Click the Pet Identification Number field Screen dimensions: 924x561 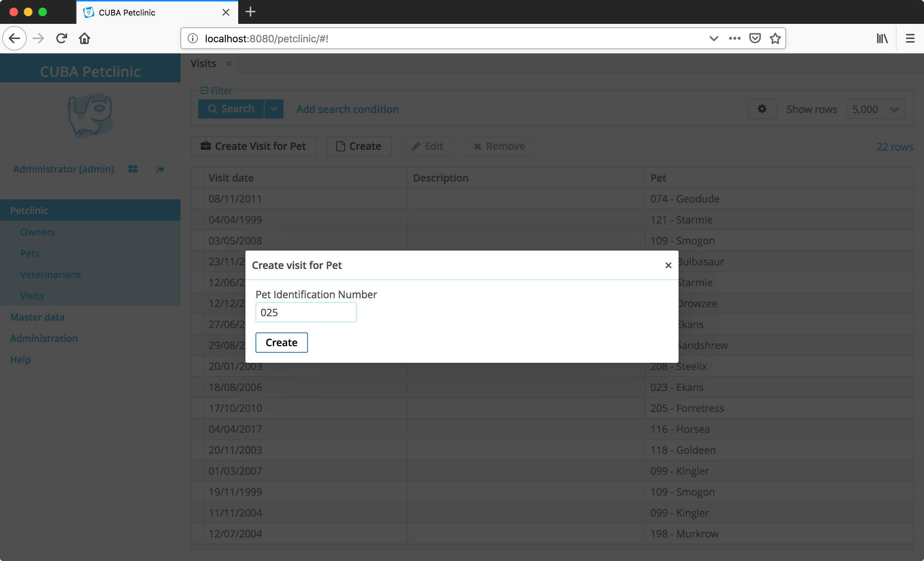pyautogui.click(x=306, y=312)
